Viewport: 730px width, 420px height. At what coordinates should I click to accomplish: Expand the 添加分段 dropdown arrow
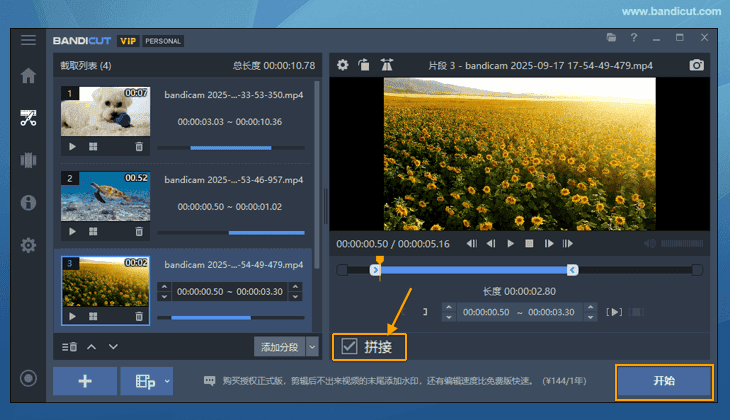pyautogui.click(x=312, y=347)
